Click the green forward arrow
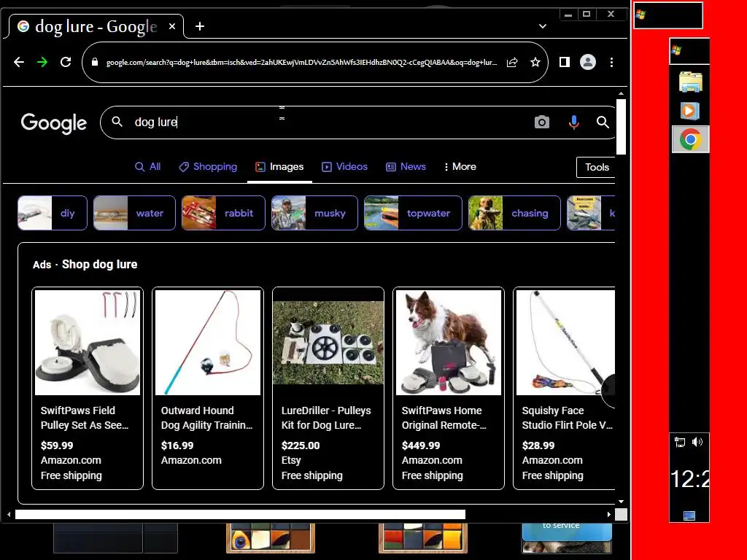747x560 pixels. (x=42, y=62)
